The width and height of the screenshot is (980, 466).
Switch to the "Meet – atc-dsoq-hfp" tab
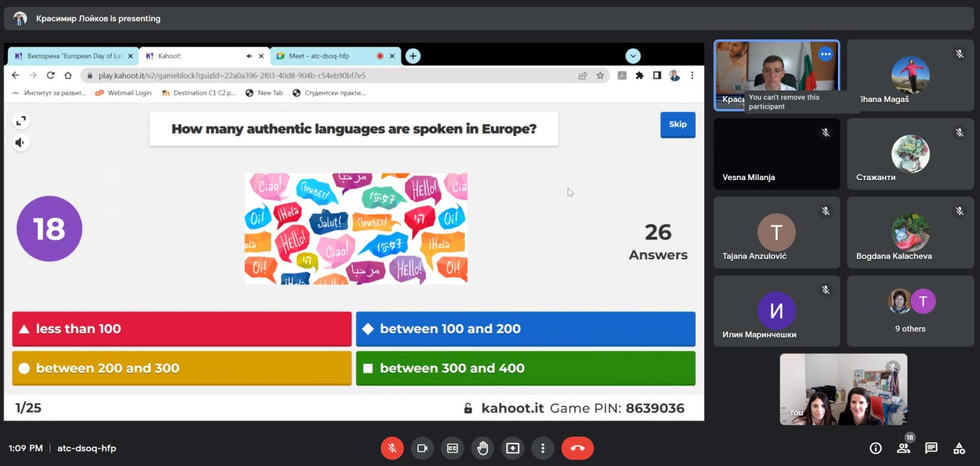coord(322,56)
